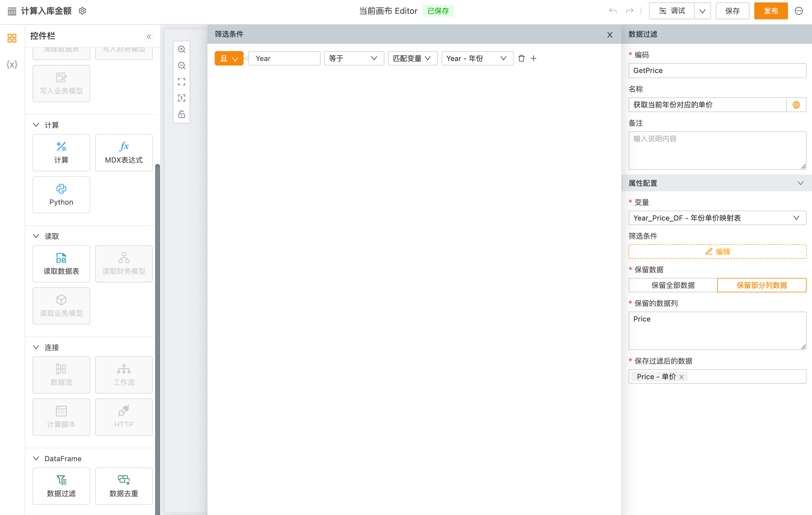The image size is (812, 515).
Task: Zoom in on the canvas
Action: 181,49
